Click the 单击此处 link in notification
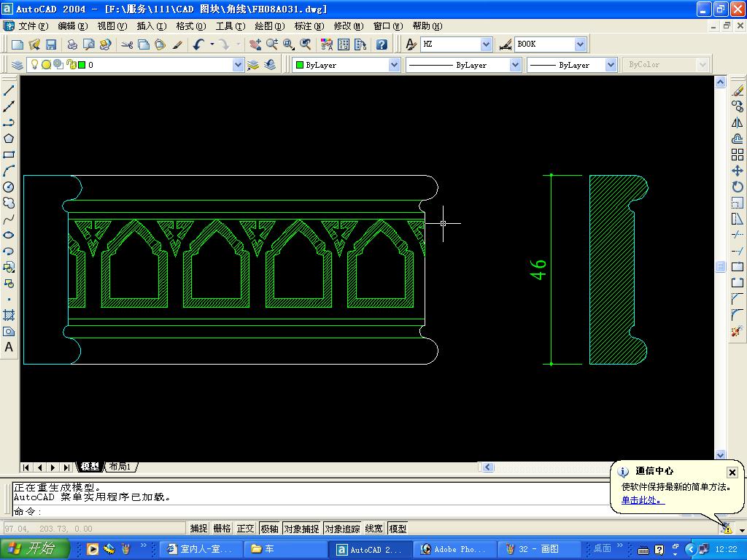This screenshot has height=560, width=747. coord(643,500)
